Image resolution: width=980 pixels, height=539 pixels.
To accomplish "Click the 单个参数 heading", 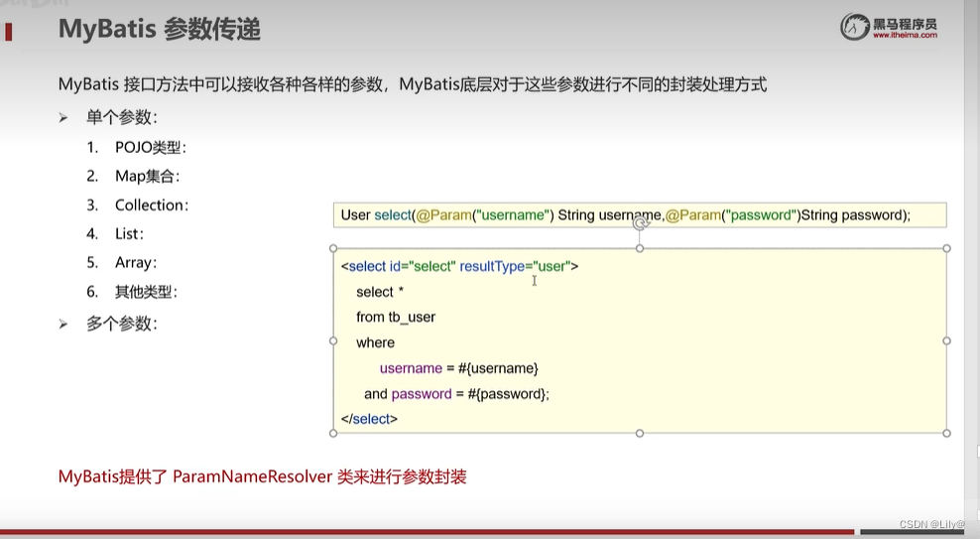I will (x=122, y=117).
